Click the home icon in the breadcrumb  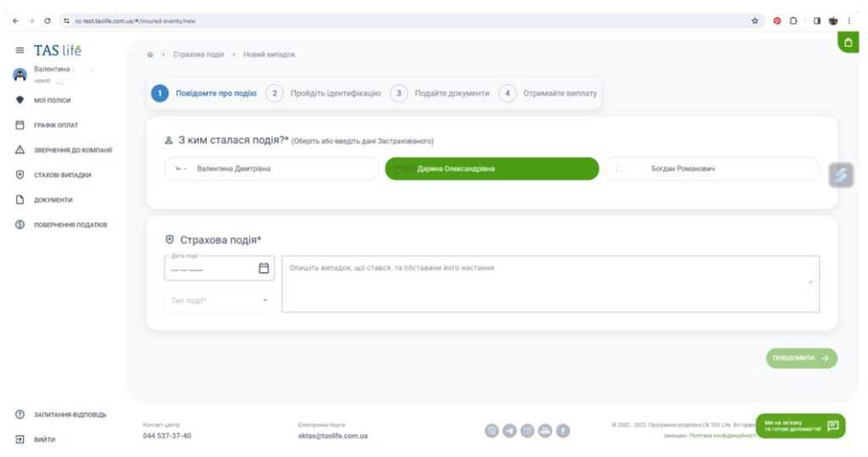tap(151, 55)
